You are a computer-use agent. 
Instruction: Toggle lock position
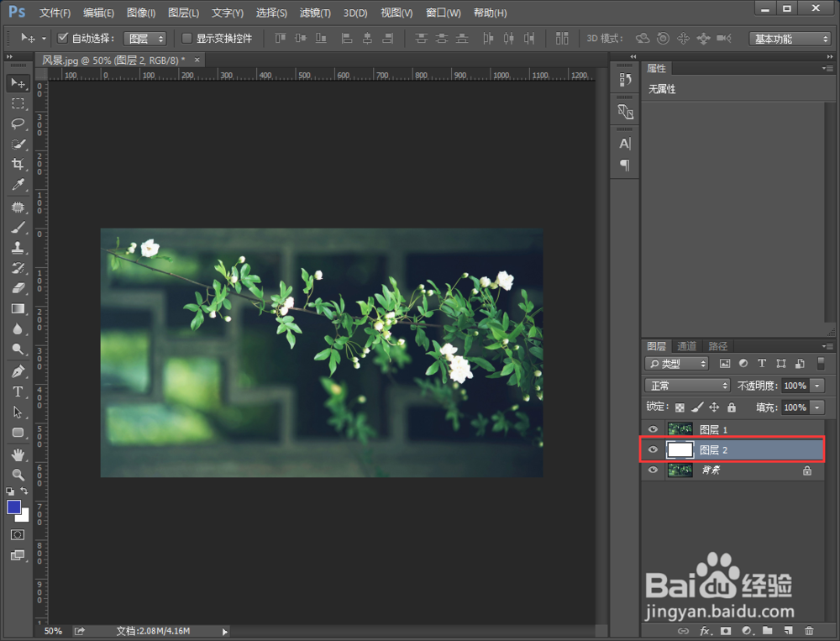(x=714, y=407)
